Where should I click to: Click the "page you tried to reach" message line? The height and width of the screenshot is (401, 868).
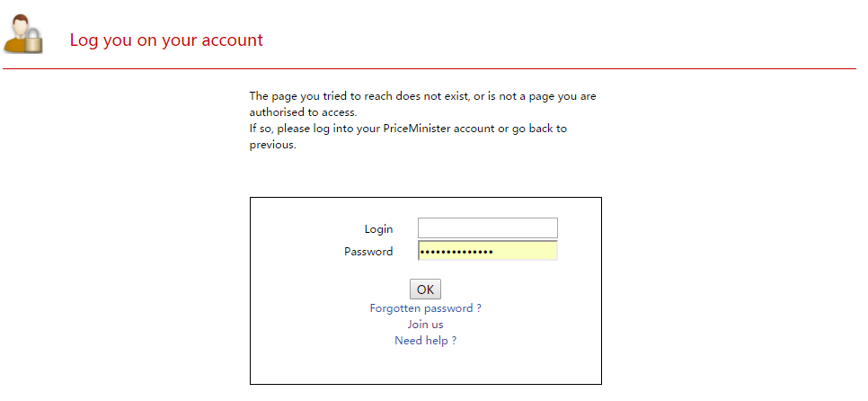(x=422, y=95)
